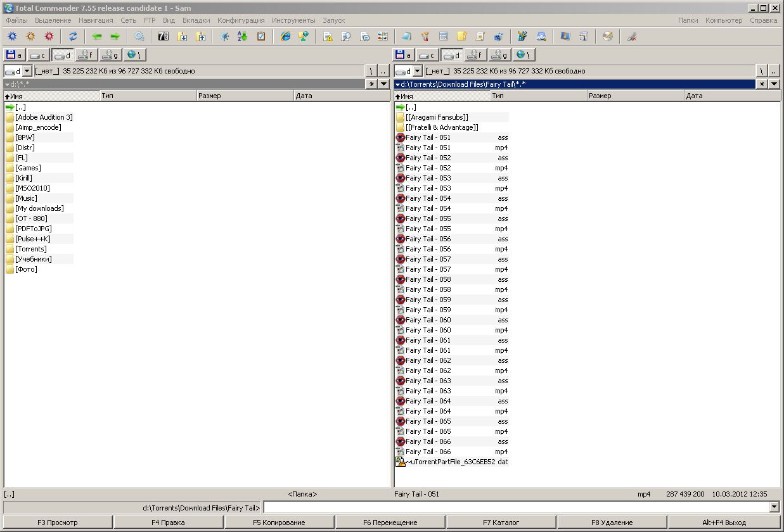
Task: Click the 7z archiver toolbar icon
Action: 164,37
